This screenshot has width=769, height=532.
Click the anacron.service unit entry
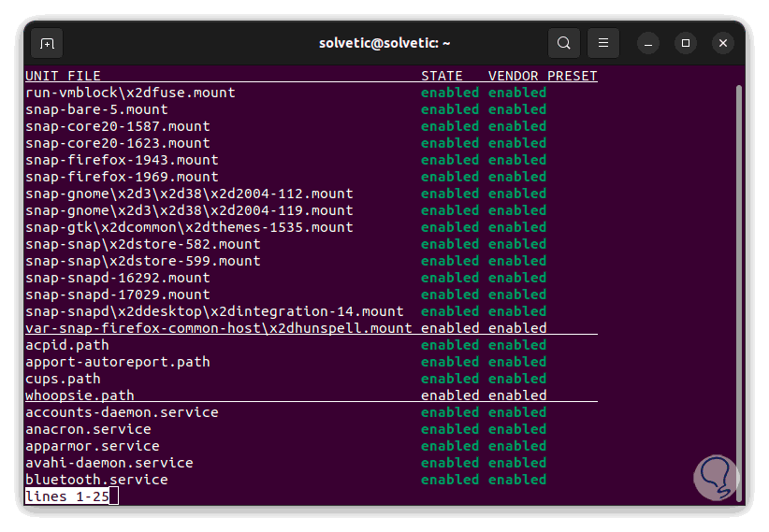click(x=88, y=429)
